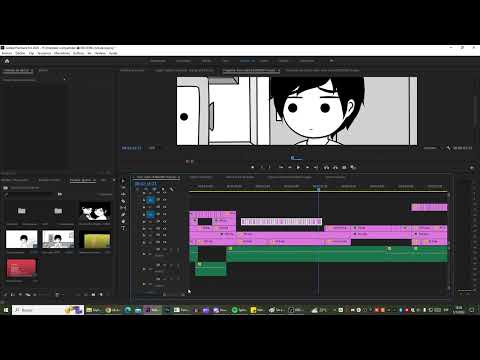480x360 pixels.
Task: Switch to Color workspace tab
Action: (226, 61)
